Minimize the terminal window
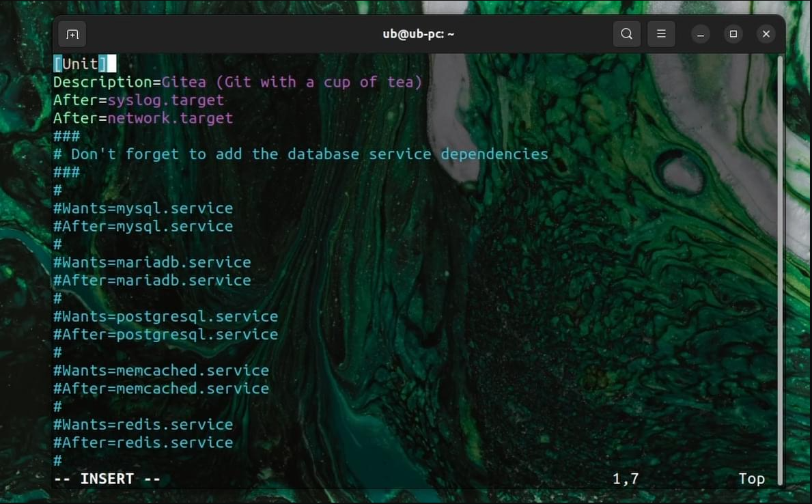Image resolution: width=812 pixels, height=504 pixels. pos(700,34)
